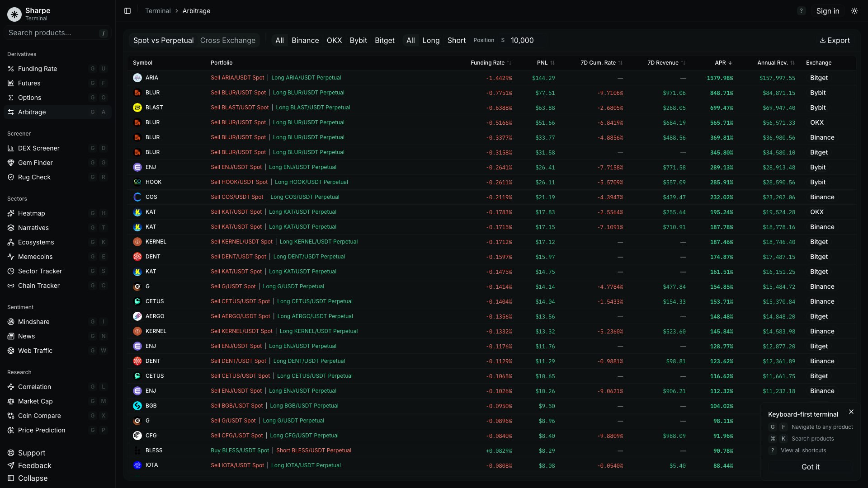The height and width of the screenshot is (488, 868).
Task: Open the Heatmap sidebar item
Action: (x=32, y=213)
